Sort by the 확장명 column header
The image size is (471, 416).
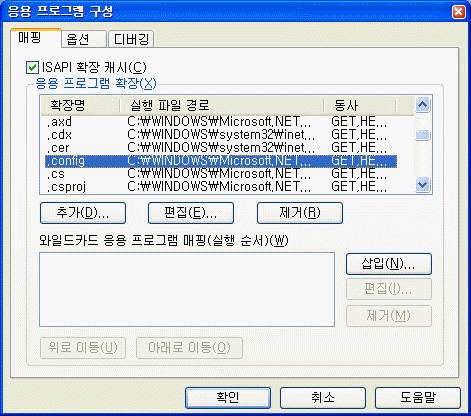click(x=80, y=106)
